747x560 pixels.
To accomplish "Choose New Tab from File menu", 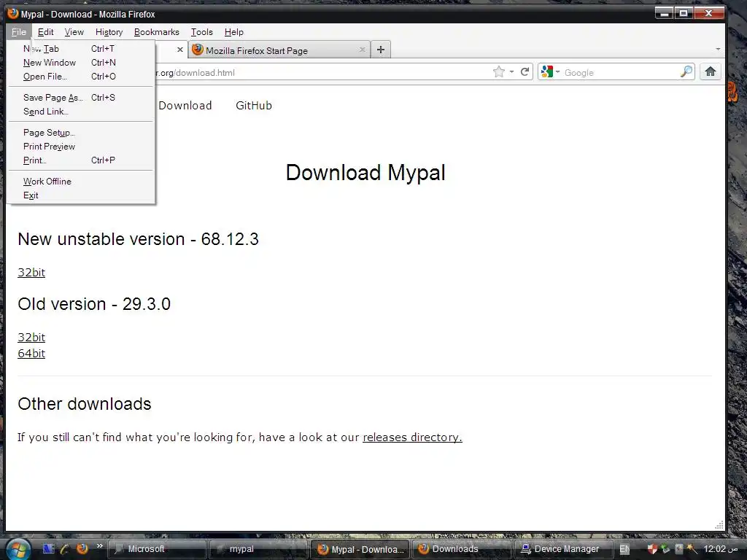I will [82, 49].
